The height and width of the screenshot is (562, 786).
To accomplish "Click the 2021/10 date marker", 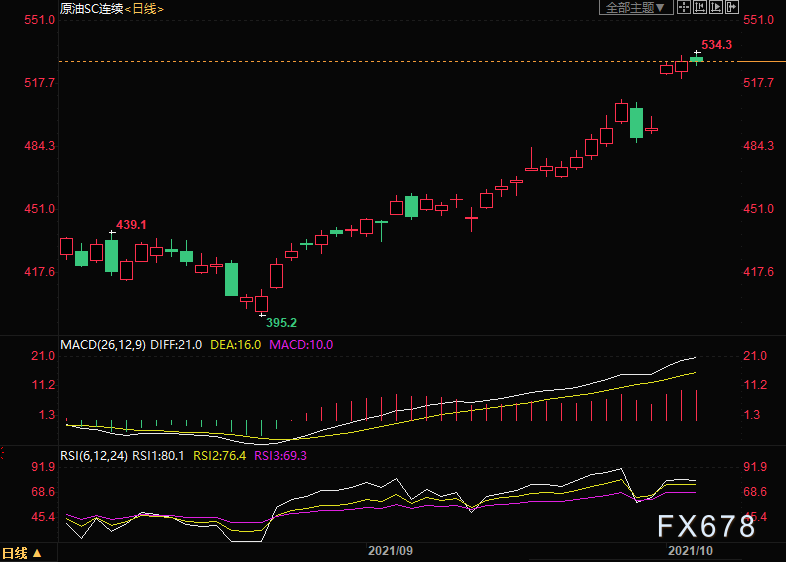I will [690, 551].
